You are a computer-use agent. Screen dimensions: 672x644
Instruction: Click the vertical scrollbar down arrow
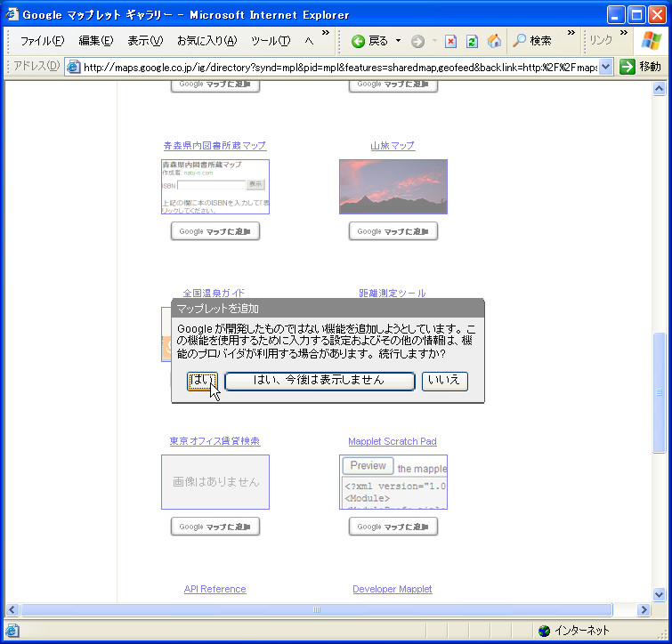coord(659,594)
